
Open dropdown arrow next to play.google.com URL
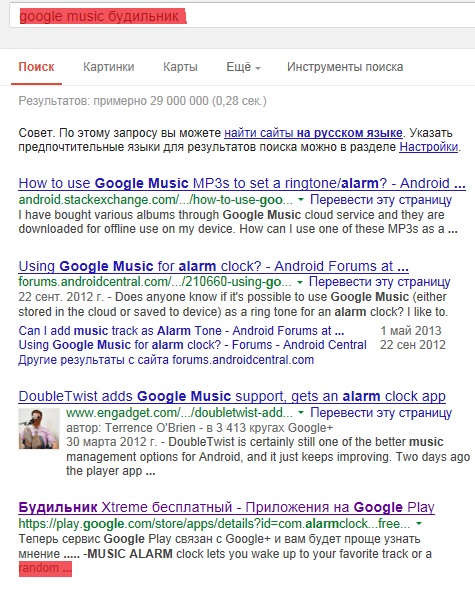418,524
